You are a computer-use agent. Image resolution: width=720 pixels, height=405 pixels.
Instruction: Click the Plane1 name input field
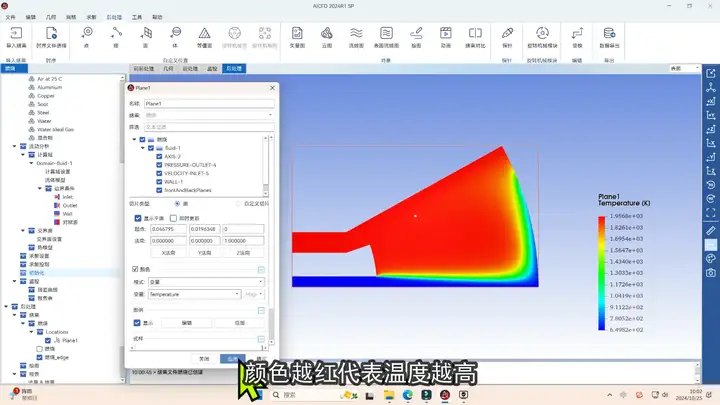[x=209, y=103]
